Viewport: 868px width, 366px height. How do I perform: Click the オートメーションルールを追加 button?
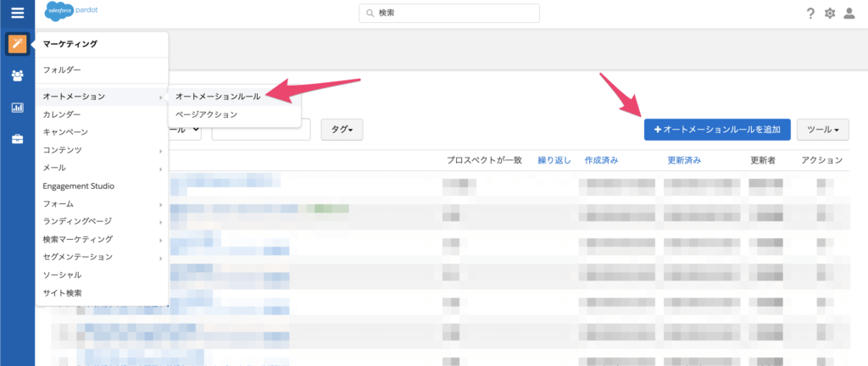point(717,130)
